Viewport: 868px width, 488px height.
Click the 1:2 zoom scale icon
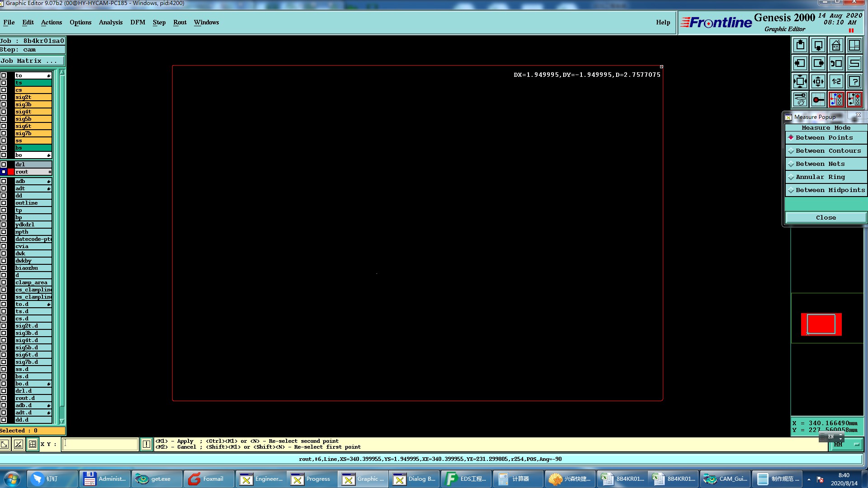click(x=836, y=81)
